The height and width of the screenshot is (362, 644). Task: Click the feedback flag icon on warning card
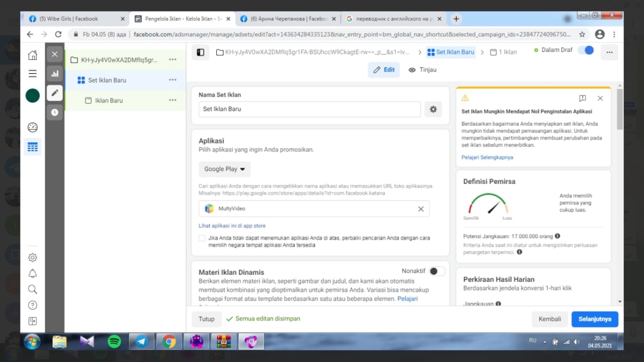(x=582, y=98)
